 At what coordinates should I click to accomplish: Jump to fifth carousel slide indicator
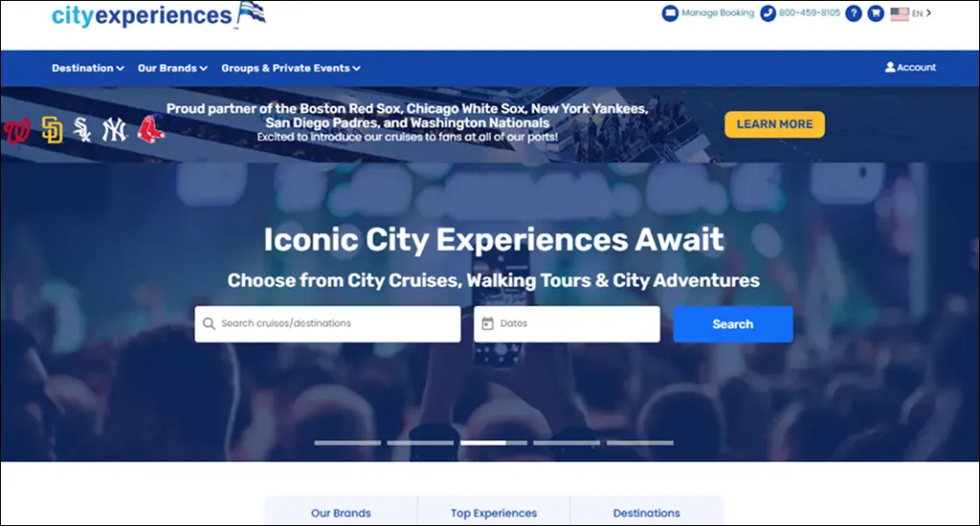tap(640, 443)
